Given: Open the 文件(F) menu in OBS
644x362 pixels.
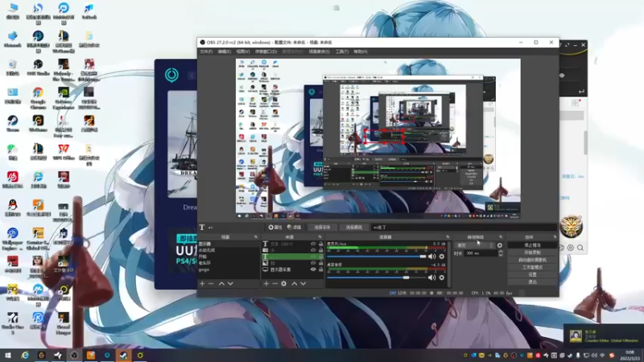Looking at the screenshot, I should pos(206,51).
